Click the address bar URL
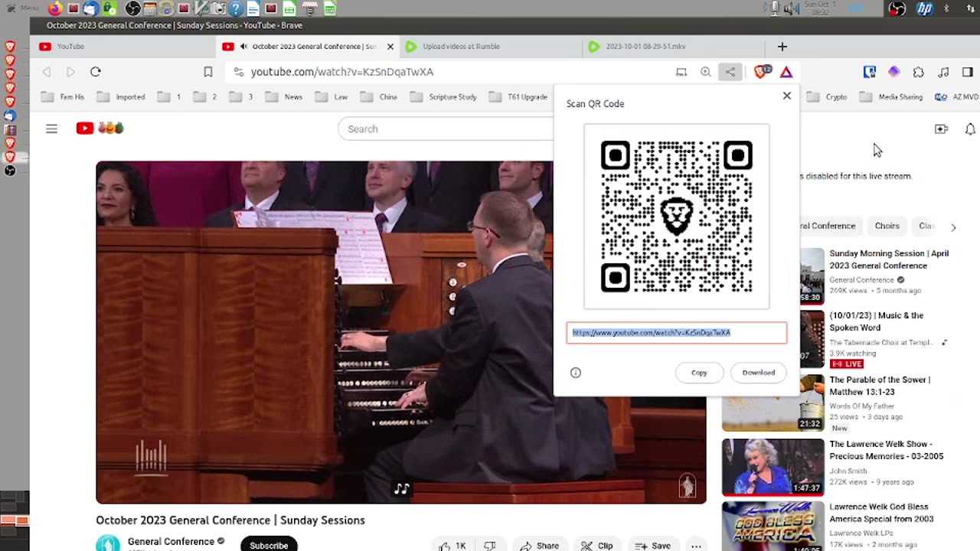 coord(342,72)
